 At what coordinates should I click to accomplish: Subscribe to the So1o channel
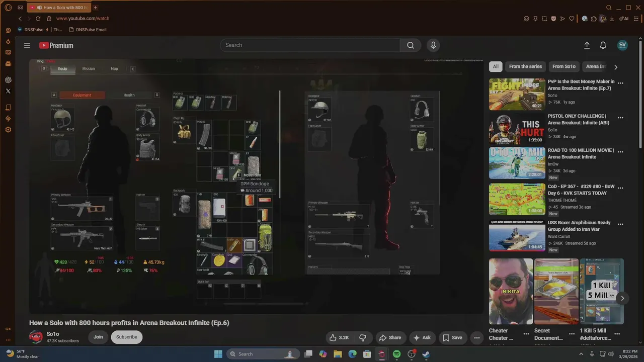[126, 337]
